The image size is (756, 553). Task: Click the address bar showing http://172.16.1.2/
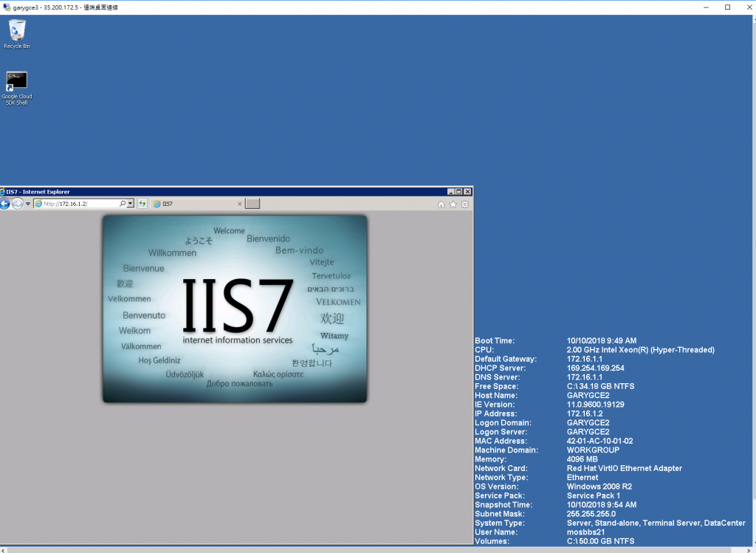77,204
